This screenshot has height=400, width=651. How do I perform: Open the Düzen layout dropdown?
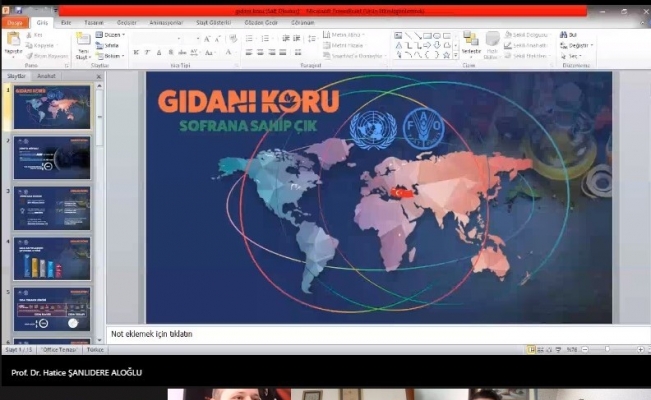114,34
